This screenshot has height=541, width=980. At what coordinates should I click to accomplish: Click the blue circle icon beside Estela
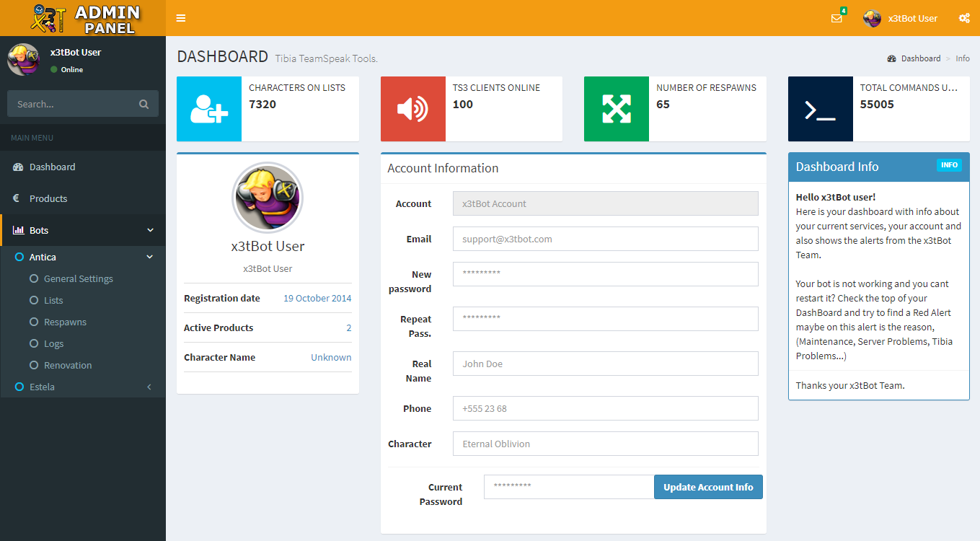tap(19, 387)
